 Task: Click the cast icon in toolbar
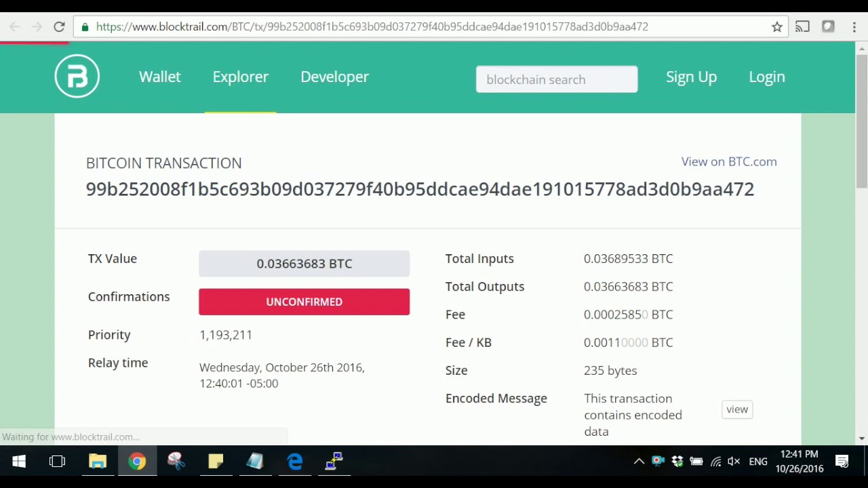coord(802,26)
